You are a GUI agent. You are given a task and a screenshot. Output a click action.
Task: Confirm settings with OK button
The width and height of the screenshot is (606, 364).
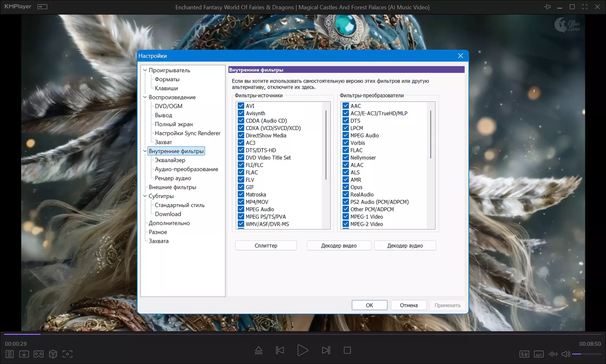(369, 305)
